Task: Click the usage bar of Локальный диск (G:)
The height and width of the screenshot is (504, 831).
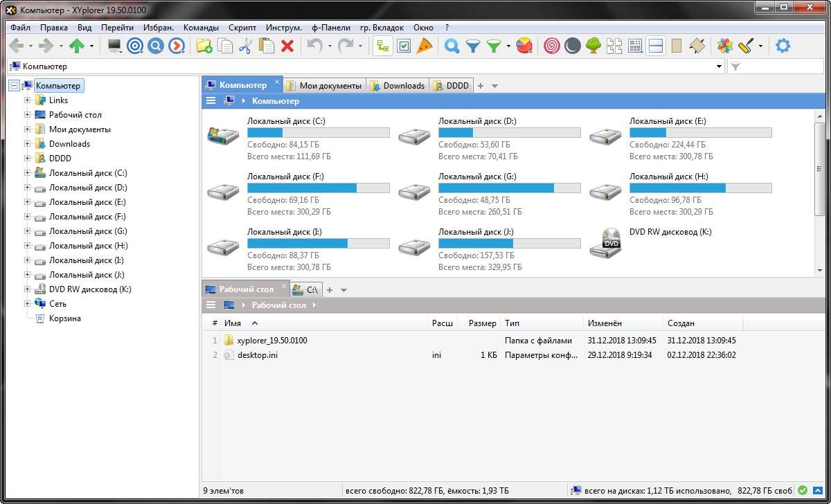Action: (510, 188)
